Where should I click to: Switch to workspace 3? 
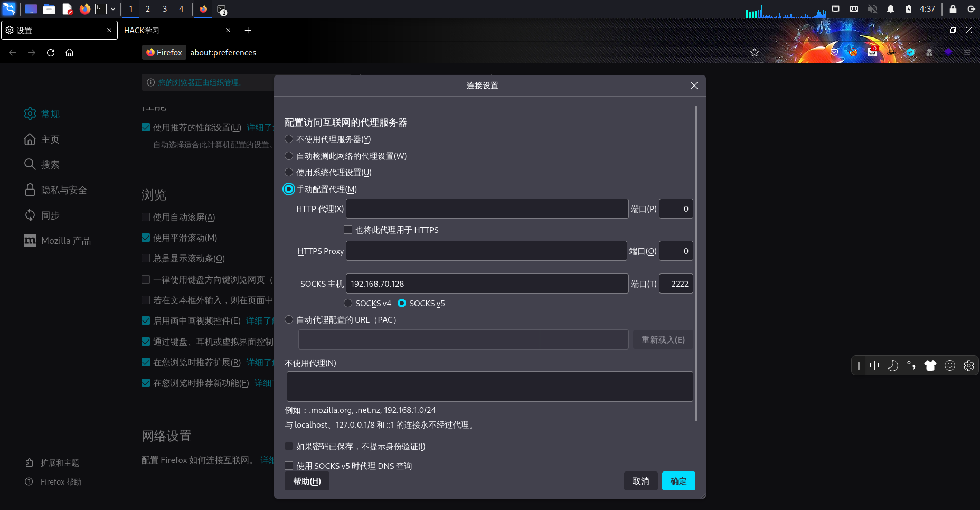tap(165, 9)
